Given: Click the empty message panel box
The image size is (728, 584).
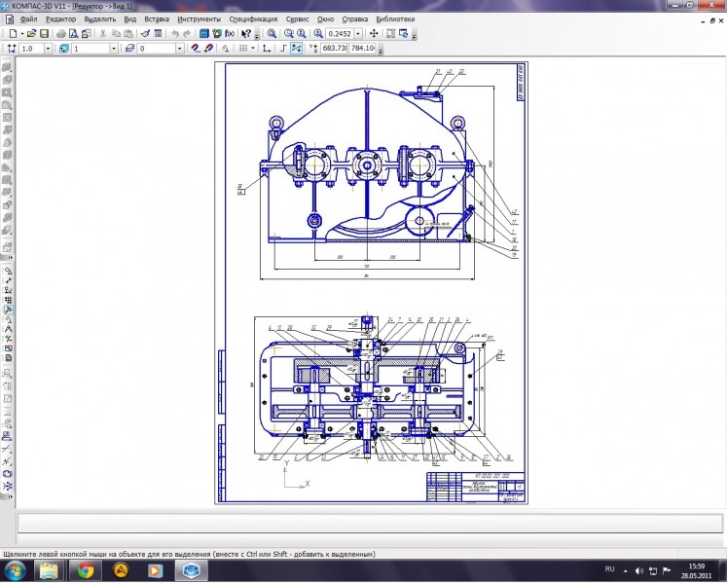Looking at the screenshot, I should [x=370, y=524].
